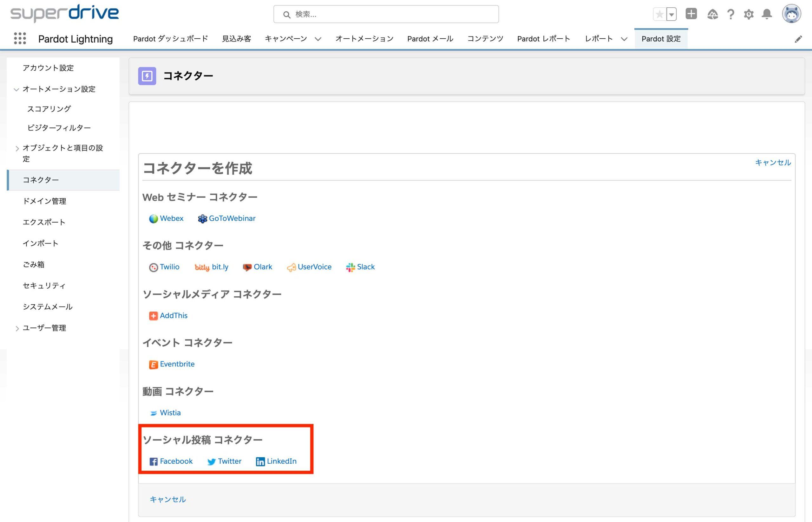Choose the Twilio connector link

pos(170,267)
